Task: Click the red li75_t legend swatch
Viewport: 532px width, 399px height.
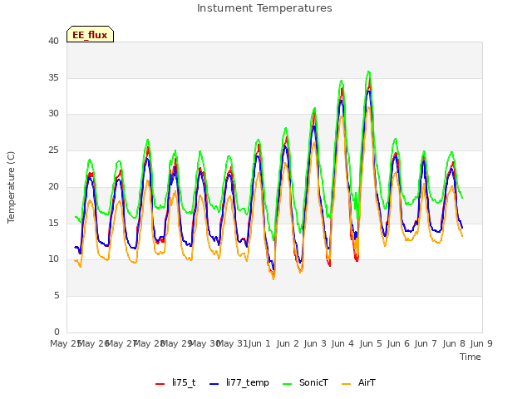Action: point(160,384)
